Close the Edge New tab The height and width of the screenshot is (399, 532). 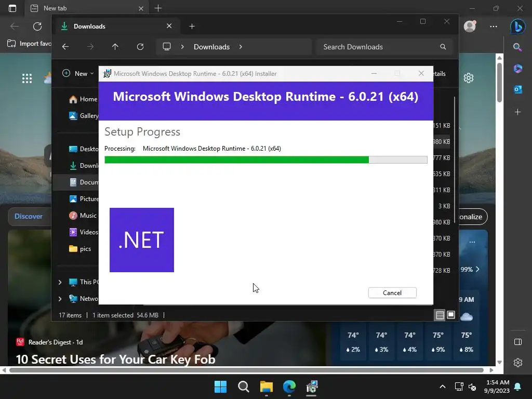coord(141,8)
